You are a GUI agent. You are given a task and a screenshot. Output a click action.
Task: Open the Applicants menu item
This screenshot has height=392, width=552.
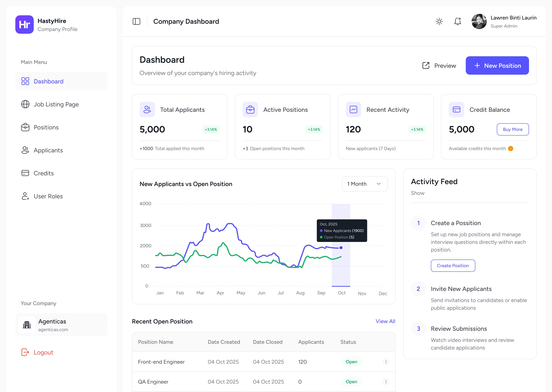pyautogui.click(x=48, y=150)
